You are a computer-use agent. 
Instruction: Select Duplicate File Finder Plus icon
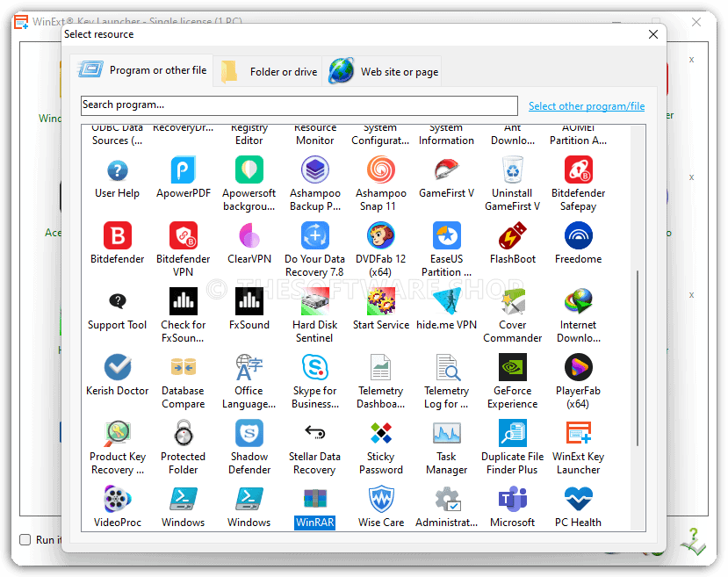click(513, 433)
